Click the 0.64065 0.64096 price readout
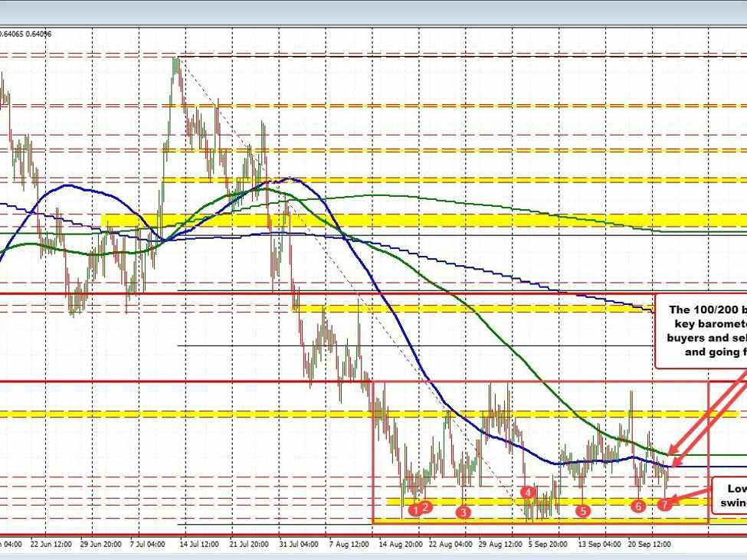The image size is (747, 560). coord(25,34)
